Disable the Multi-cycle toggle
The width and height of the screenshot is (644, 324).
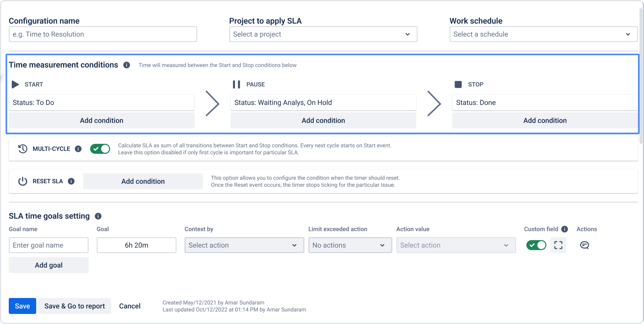100,149
